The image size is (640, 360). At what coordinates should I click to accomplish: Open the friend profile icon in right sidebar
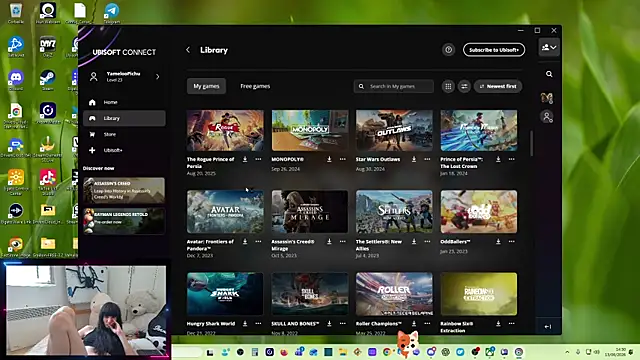(x=547, y=117)
